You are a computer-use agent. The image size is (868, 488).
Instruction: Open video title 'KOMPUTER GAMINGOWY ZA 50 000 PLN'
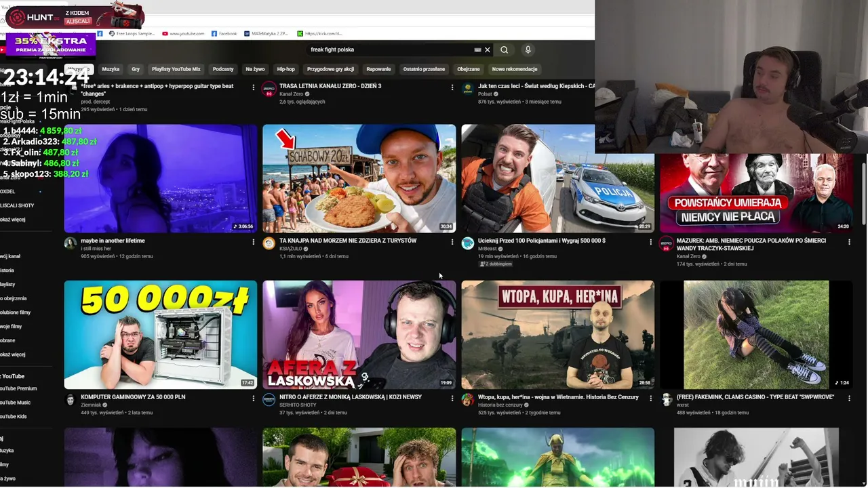tap(133, 397)
